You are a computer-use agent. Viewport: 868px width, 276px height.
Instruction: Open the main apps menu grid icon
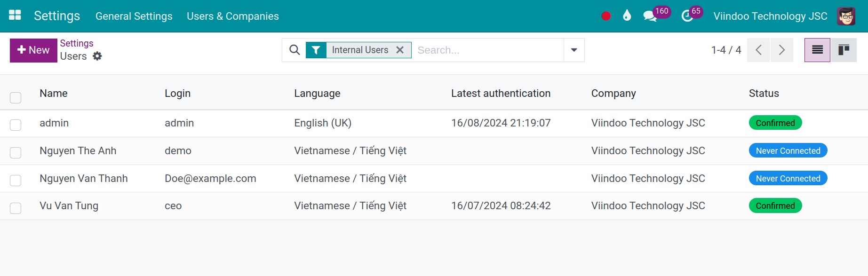pyautogui.click(x=15, y=16)
